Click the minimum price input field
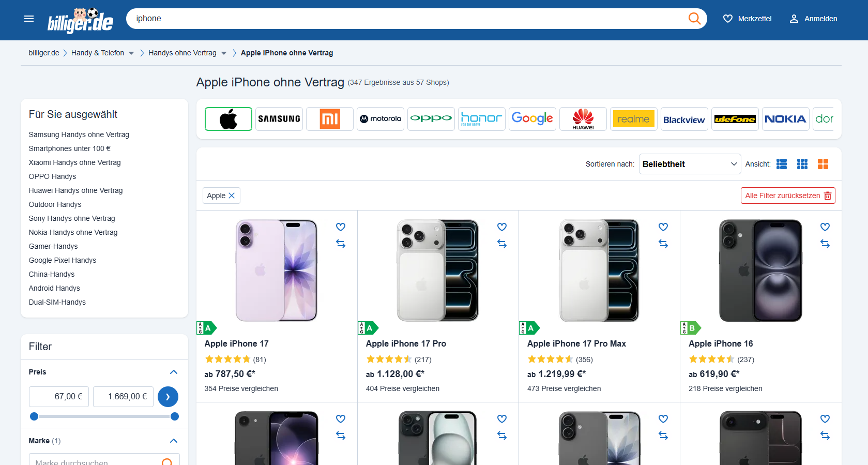This screenshot has height=465, width=868. coord(59,397)
